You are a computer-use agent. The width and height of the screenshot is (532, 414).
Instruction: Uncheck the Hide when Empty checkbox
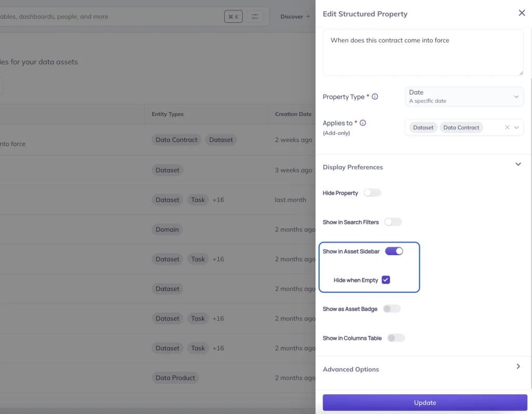point(385,279)
